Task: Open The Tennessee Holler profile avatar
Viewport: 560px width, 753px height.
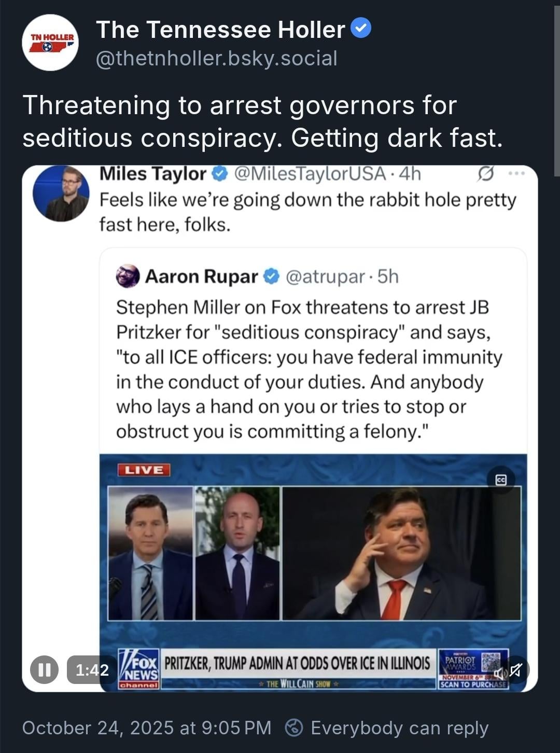Action: (x=50, y=43)
